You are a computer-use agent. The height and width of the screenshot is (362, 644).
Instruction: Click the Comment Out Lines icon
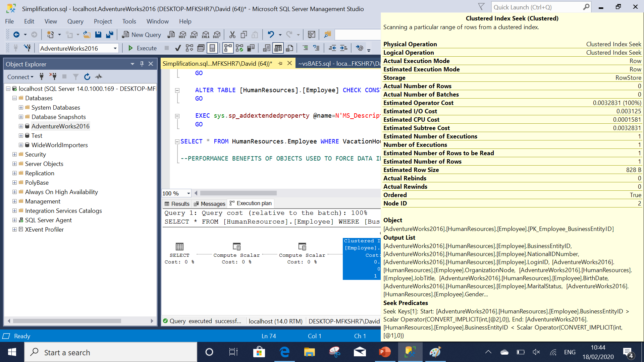pyautogui.click(x=305, y=48)
